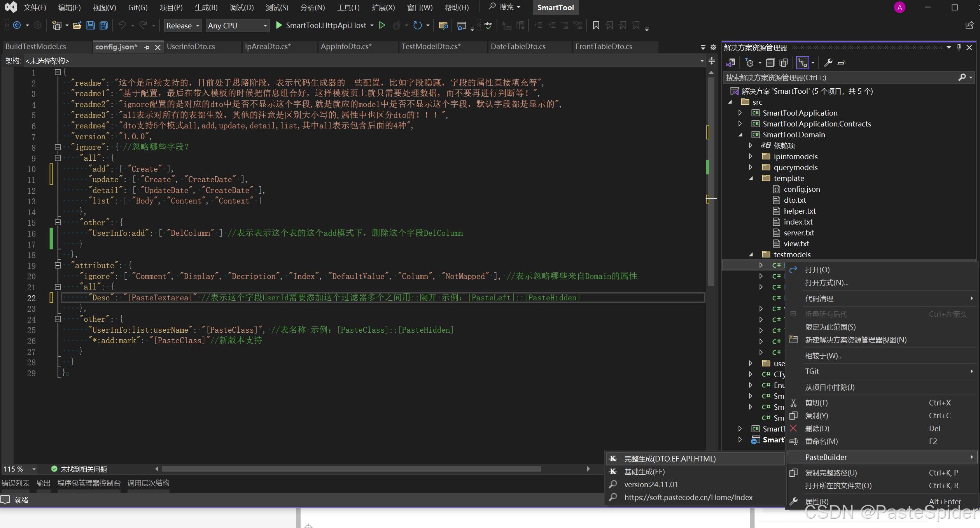Click the editor tab settings gear icon

click(x=713, y=47)
